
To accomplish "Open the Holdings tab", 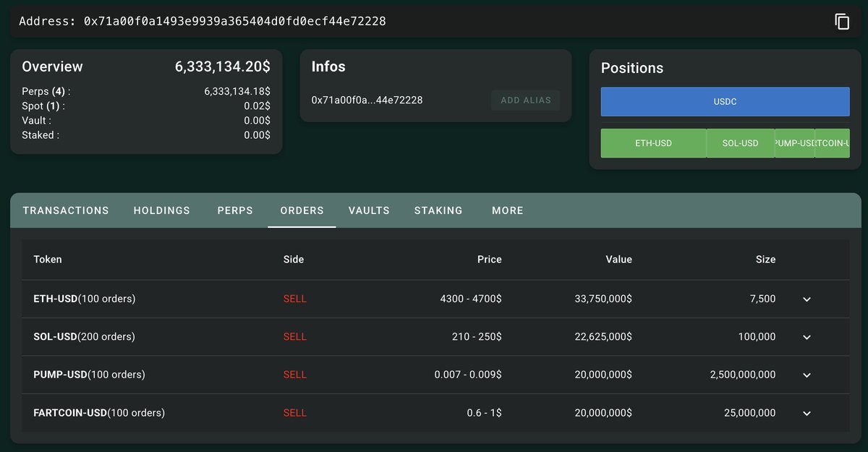I will [162, 210].
